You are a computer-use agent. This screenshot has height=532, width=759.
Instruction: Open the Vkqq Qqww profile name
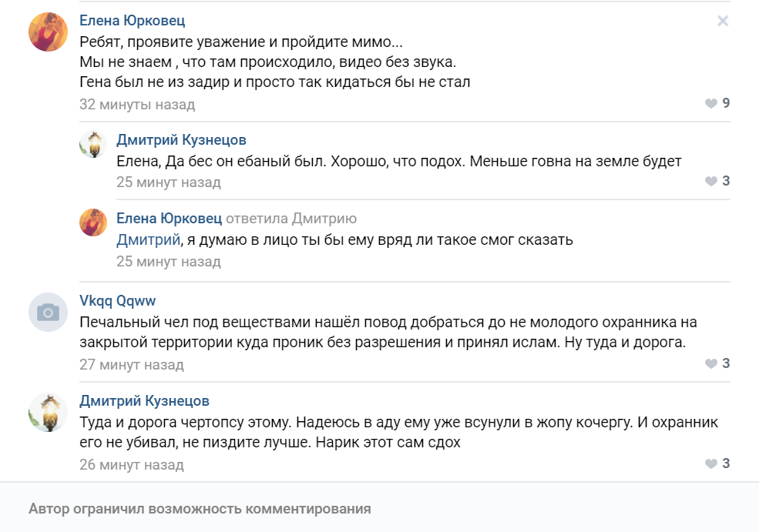(x=118, y=301)
